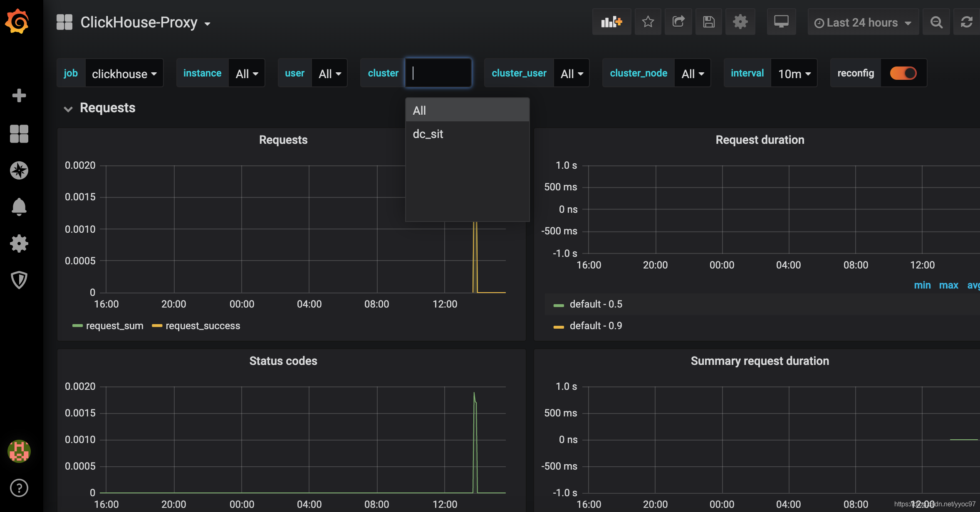Open the Alerting bell icon

coord(19,207)
